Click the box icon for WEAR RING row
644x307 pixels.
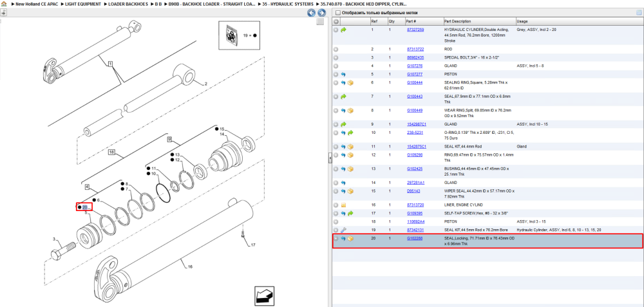(x=350, y=111)
